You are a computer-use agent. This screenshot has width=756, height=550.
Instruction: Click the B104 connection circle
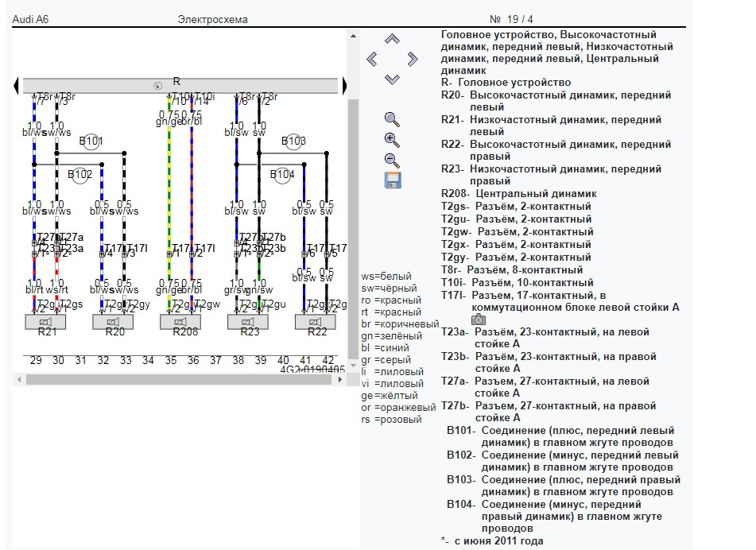(x=282, y=174)
